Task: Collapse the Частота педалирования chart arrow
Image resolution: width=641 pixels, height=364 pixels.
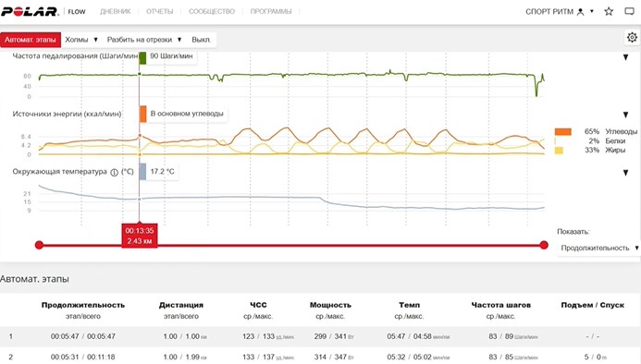Action: click(625, 57)
